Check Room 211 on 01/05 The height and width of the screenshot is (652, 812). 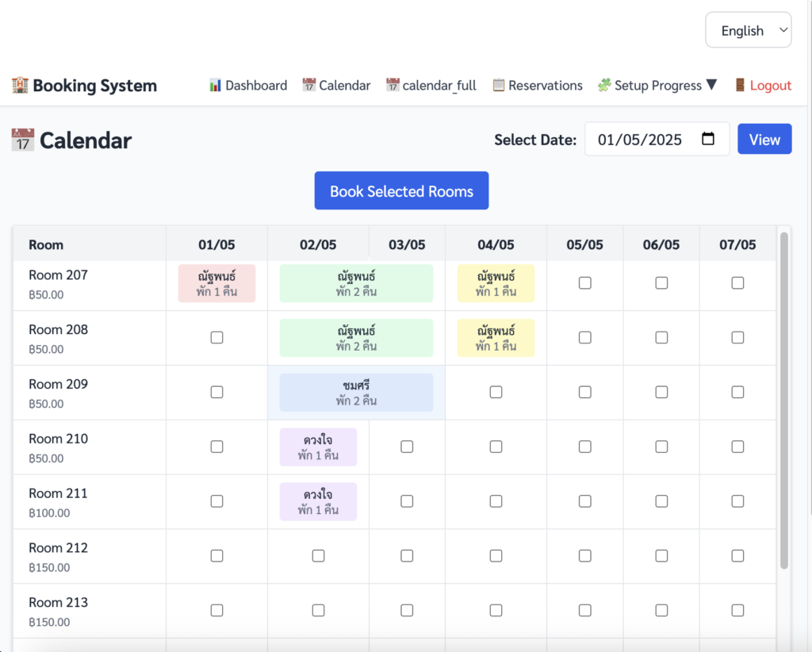[216, 501]
